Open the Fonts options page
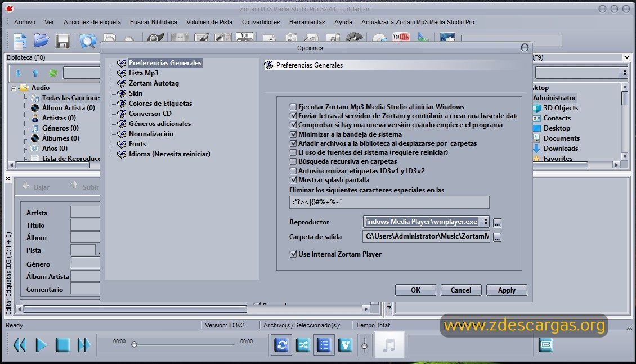This screenshot has height=364, width=636. [137, 144]
